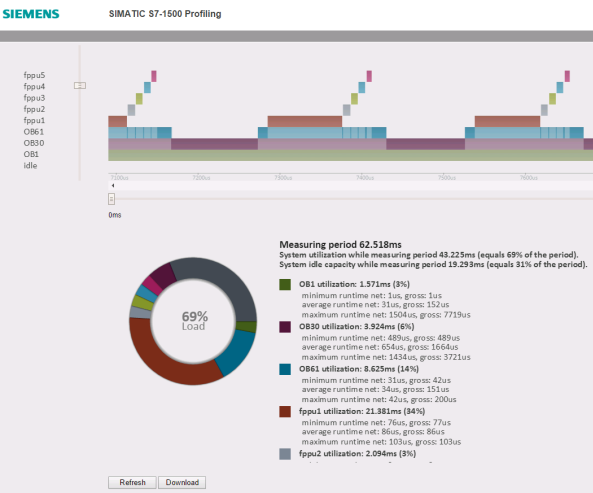Click the brown fppu1 legend swatch
The width and height of the screenshot is (593, 493).
pos(285,411)
